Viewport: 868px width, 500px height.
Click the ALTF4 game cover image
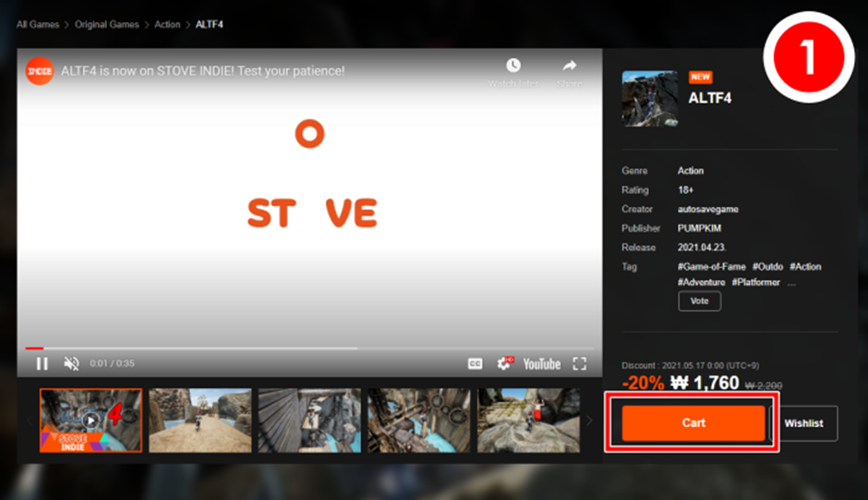[x=650, y=98]
